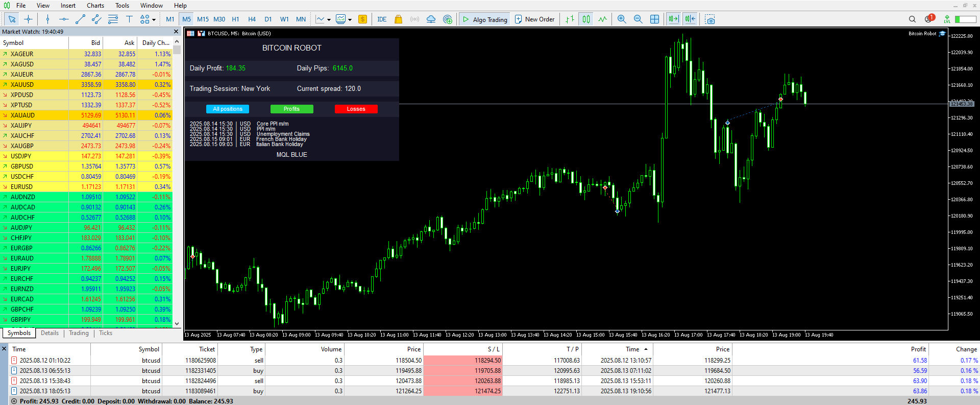980x405 pixels.
Task: Select the XAUUSD row in Market Watch
Action: [x=86, y=85]
